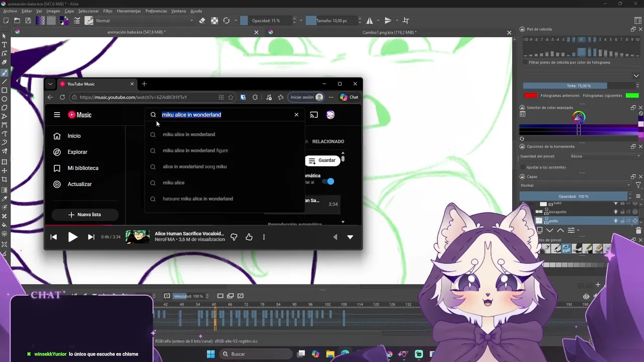Enable 'Ajustar a los asistentes' checkbox

click(523, 167)
